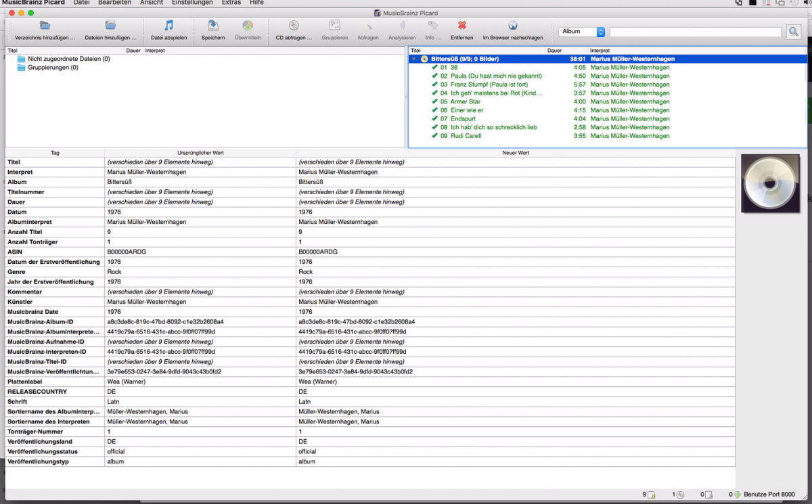
Task: Click the 'Analysieren' toolbar icon
Action: (402, 26)
